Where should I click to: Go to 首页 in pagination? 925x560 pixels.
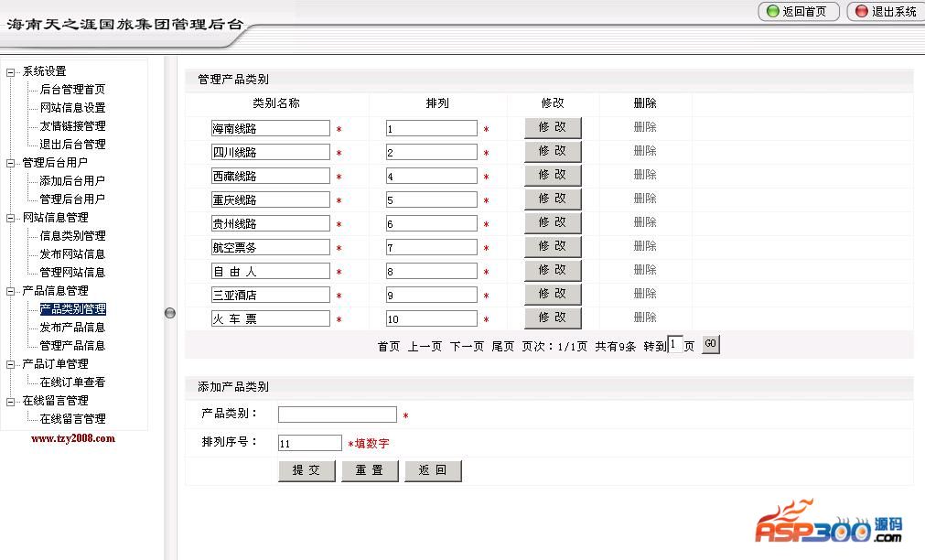pyautogui.click(x=389, y=347)
